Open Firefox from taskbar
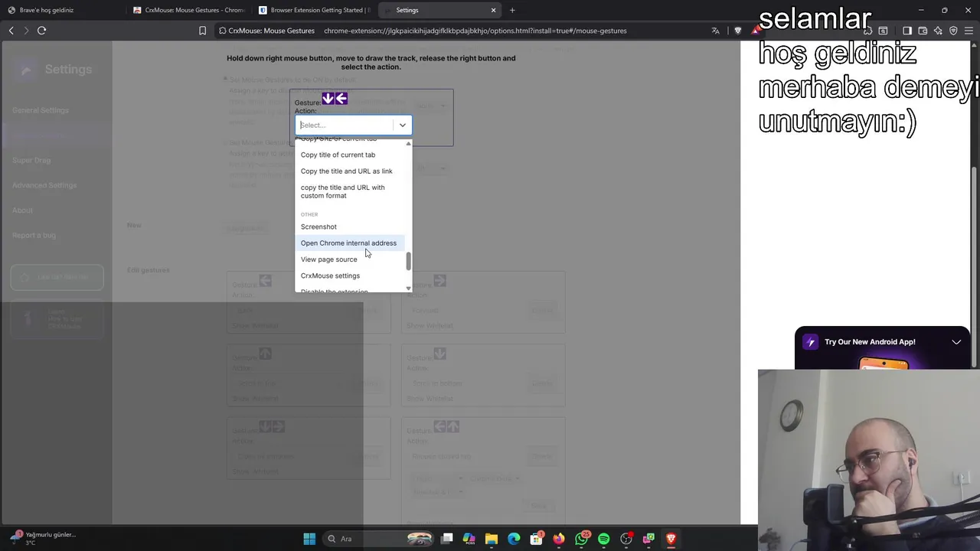The height and width of the screenshot is (551, 980). pos(559,539)
